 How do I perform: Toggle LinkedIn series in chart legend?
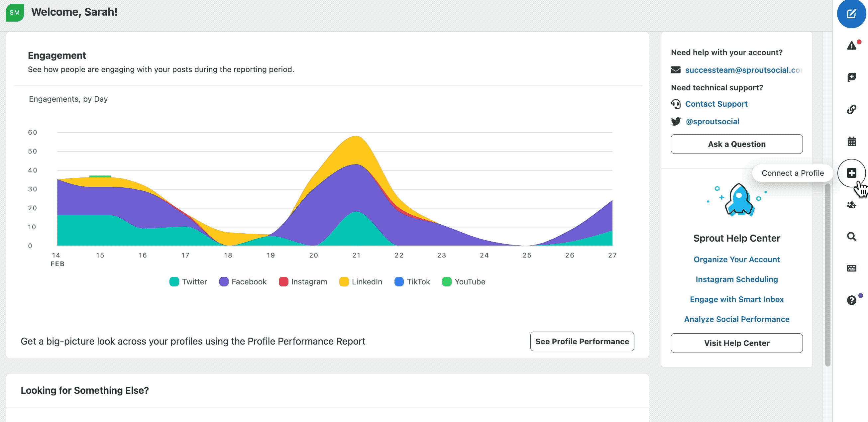361,281
